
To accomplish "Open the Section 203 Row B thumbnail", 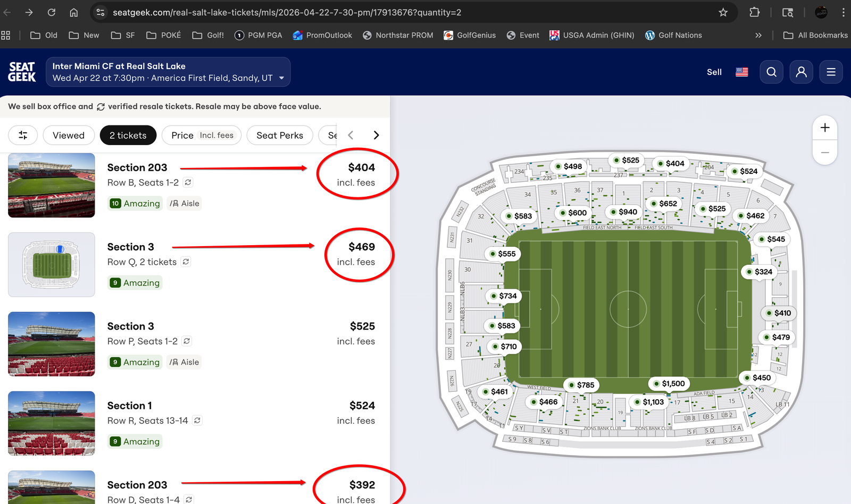I will pyautogui.click(x=52, y=185).
